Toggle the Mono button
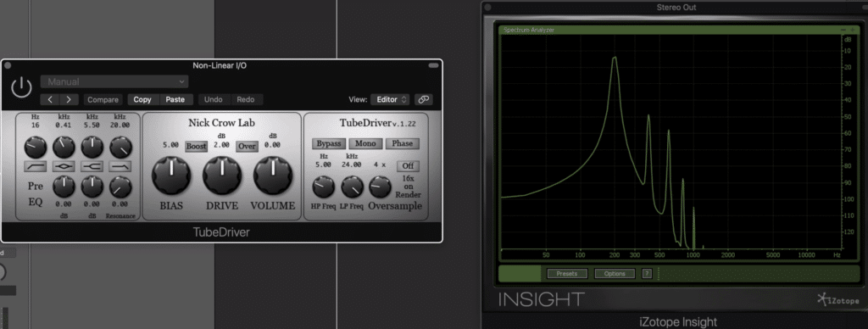This screenshot has width=868, height=329. [x=365, y=143]
